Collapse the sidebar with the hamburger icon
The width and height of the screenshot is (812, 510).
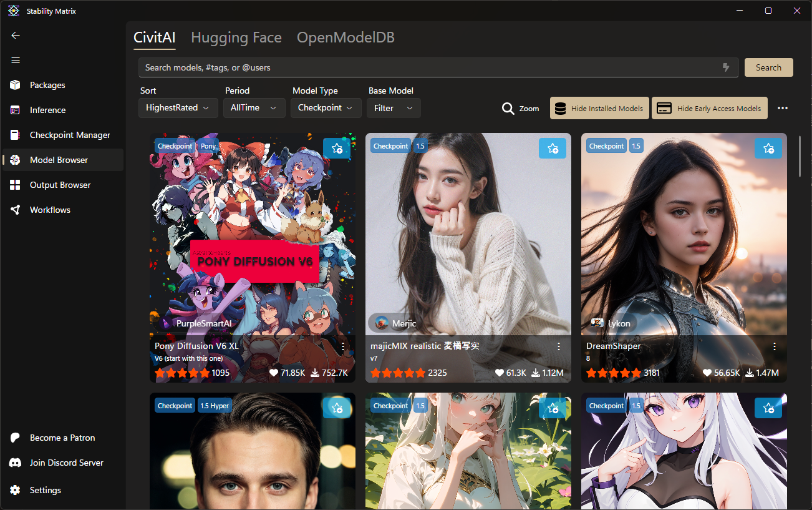click(16, 61)
